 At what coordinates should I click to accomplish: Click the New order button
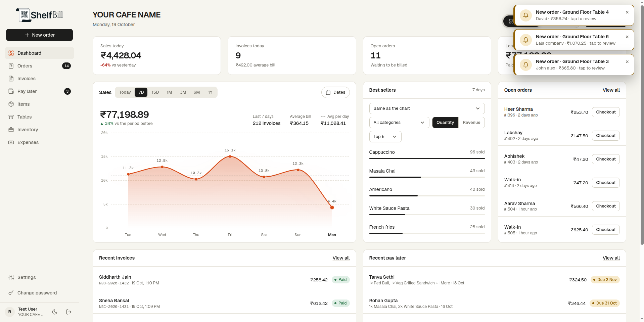39,35
